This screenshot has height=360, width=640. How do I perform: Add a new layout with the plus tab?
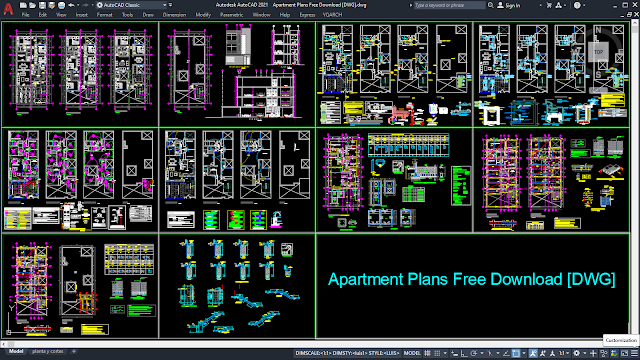coord(74,351)
